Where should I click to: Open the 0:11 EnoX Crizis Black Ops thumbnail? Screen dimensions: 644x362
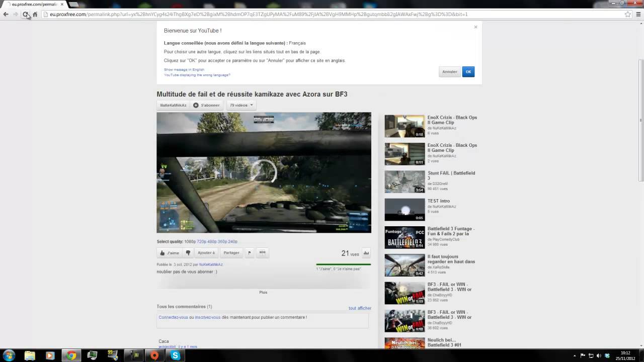405,154
